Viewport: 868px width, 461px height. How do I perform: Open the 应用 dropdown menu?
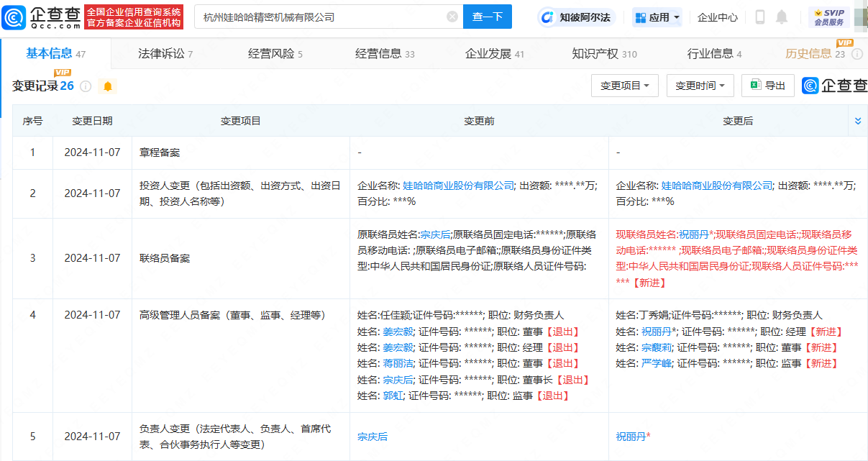tap(657, 17)
